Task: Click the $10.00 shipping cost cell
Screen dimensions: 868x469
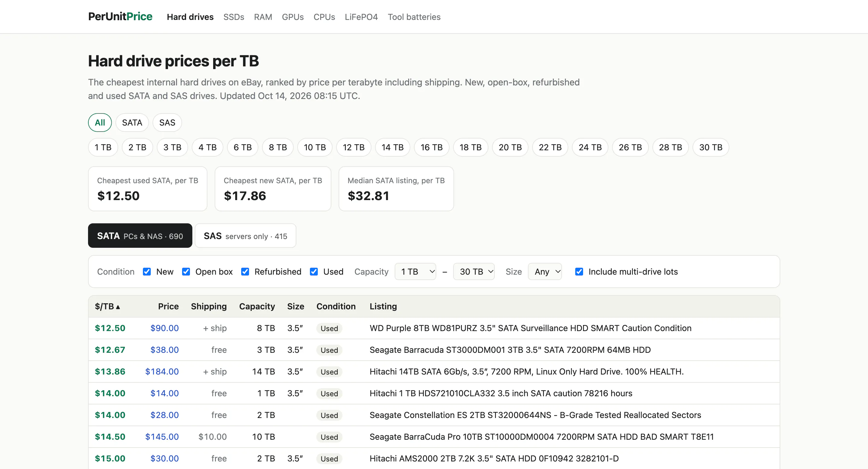Action: pos(212,437)
